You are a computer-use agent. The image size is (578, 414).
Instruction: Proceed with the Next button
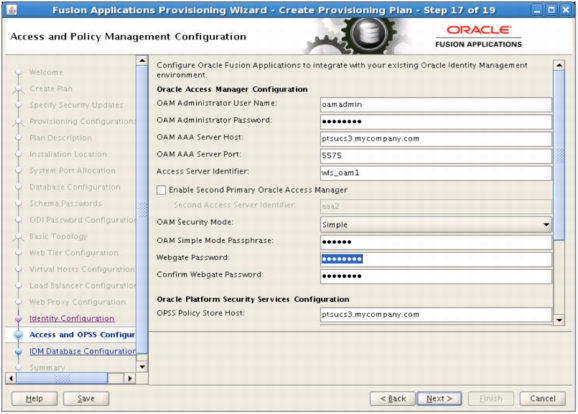click(x=439, y=399)
